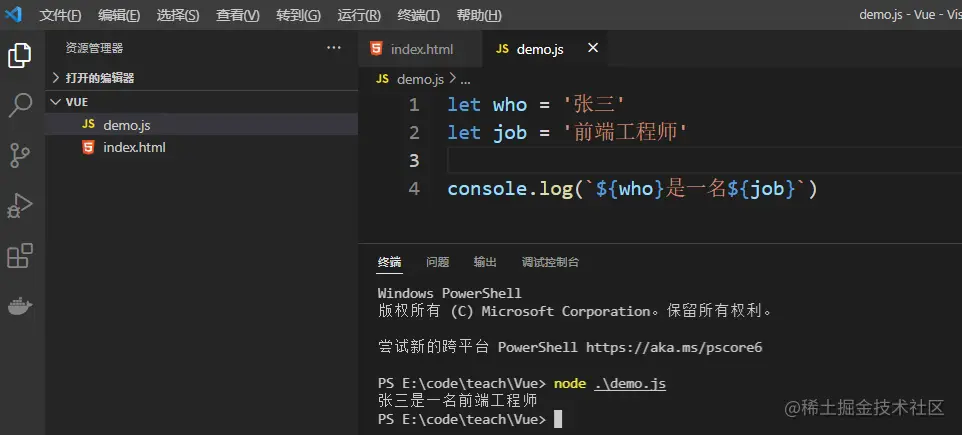The image size is (962, 435).
Task: Switch to the 终端 panel tab
Action: [390, 262]
